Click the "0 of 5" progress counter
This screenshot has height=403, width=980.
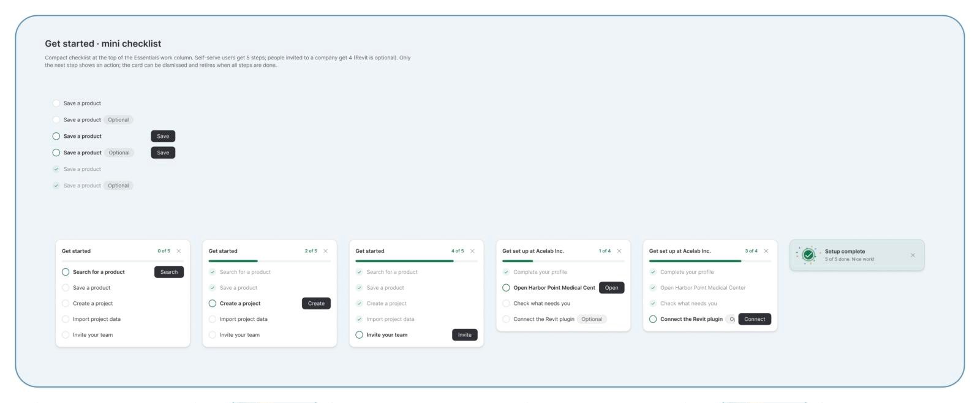coord(164,251)
